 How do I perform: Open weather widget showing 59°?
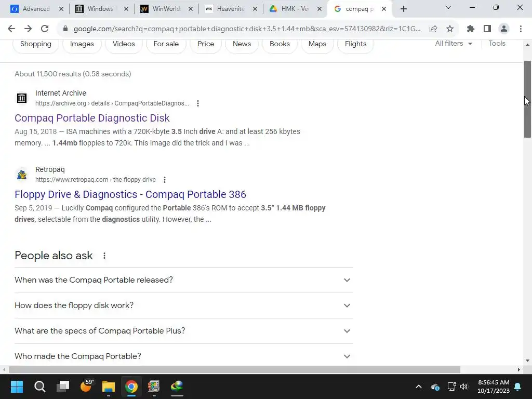pyautogui.click(x=87, y=386)
